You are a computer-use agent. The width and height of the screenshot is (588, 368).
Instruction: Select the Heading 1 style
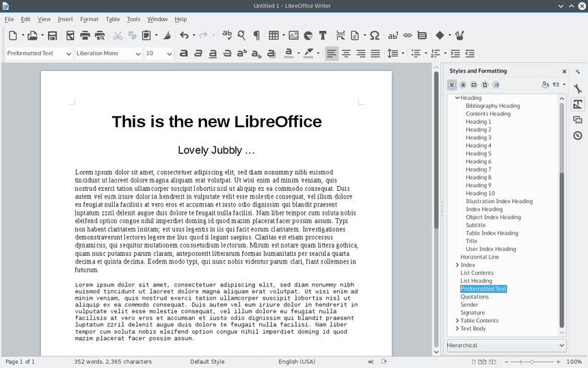pos(478,122)
